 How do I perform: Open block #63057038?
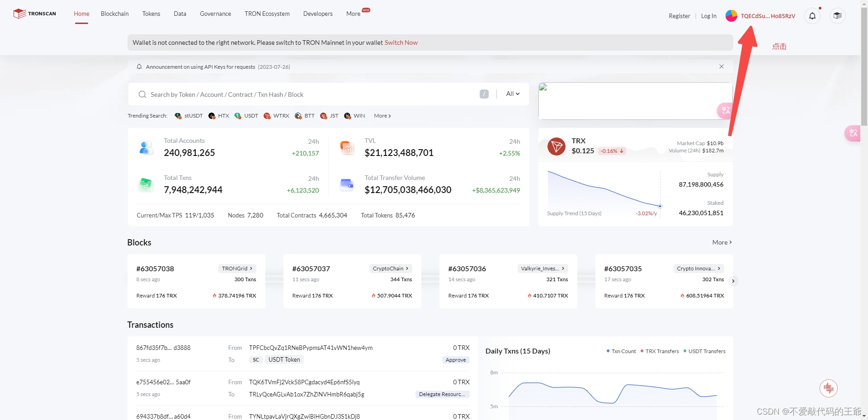tap(155, 269)
